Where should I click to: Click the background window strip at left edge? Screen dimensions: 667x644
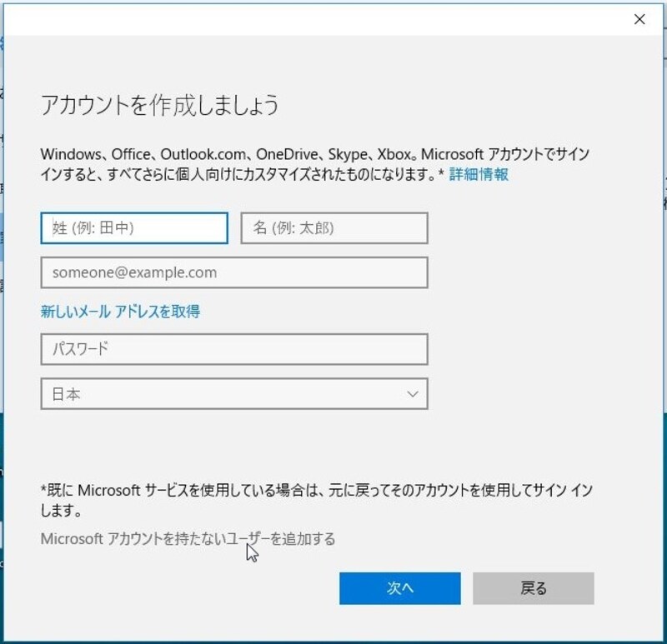(2, 208)
